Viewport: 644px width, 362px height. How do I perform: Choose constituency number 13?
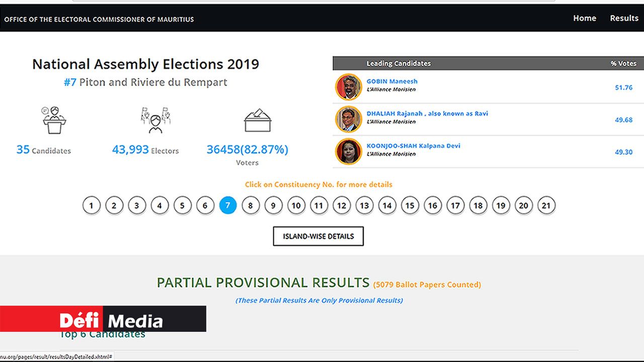(364, 205)
